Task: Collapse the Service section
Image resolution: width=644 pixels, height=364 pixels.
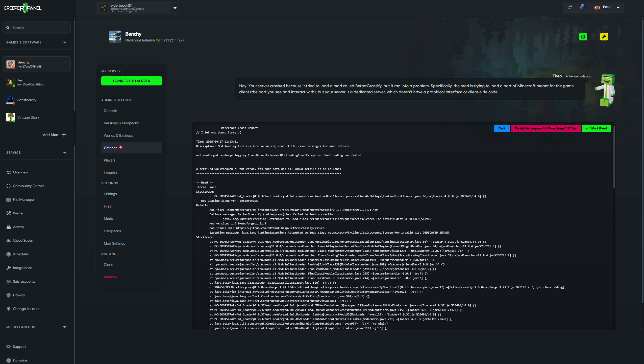Action: coord(65,153)
